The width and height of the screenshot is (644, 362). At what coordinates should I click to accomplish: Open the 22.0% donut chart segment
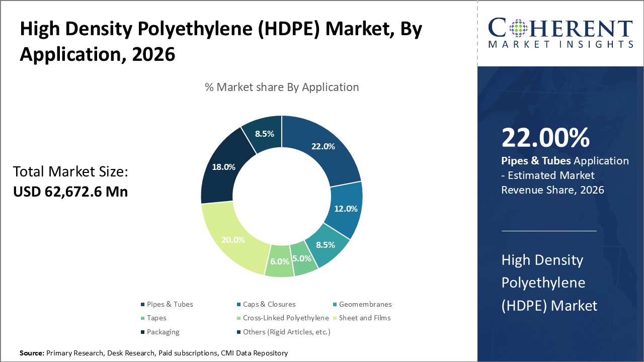click(x=322, y=147)
